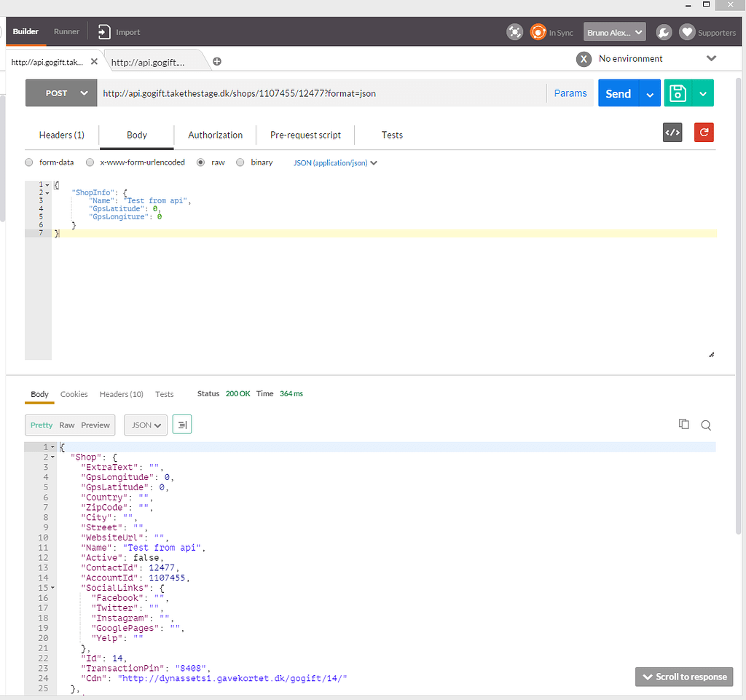
Task: Expand the No environment dropdown
Action: click(x=710, y=58)
